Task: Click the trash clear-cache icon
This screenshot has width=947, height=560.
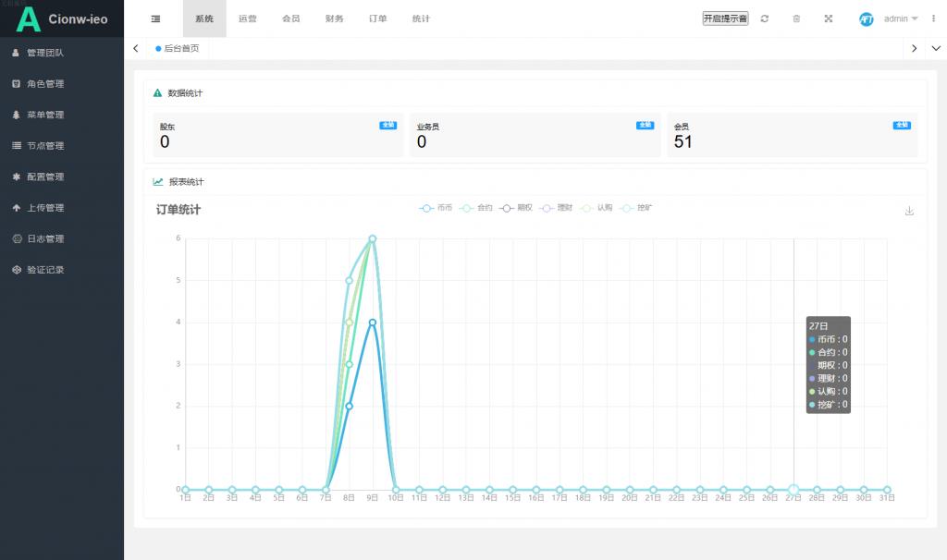Action: click(x=796, y=18)
